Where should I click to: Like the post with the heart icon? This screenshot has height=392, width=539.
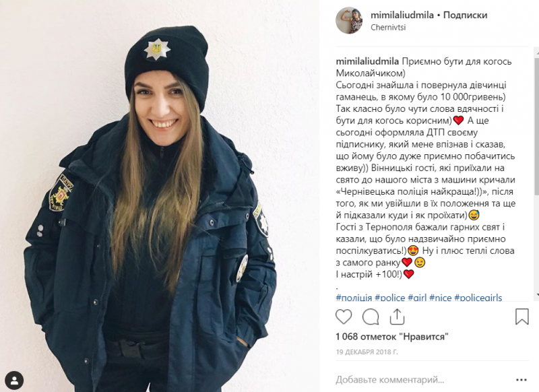coord(344,317)
